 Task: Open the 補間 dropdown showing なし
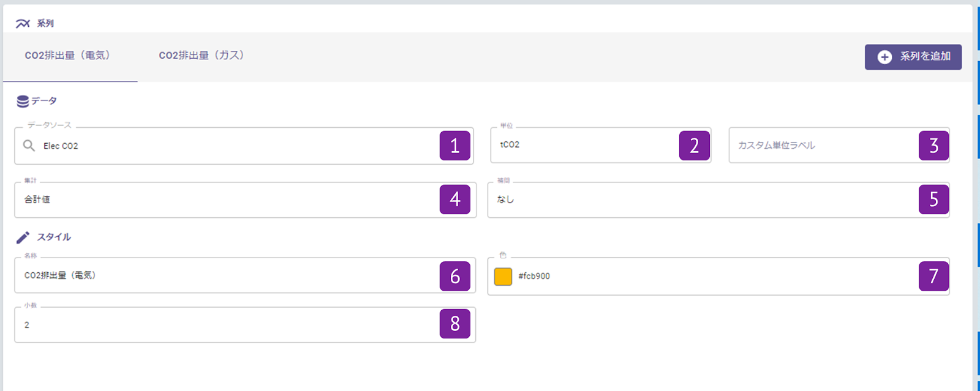coord(698,199)
